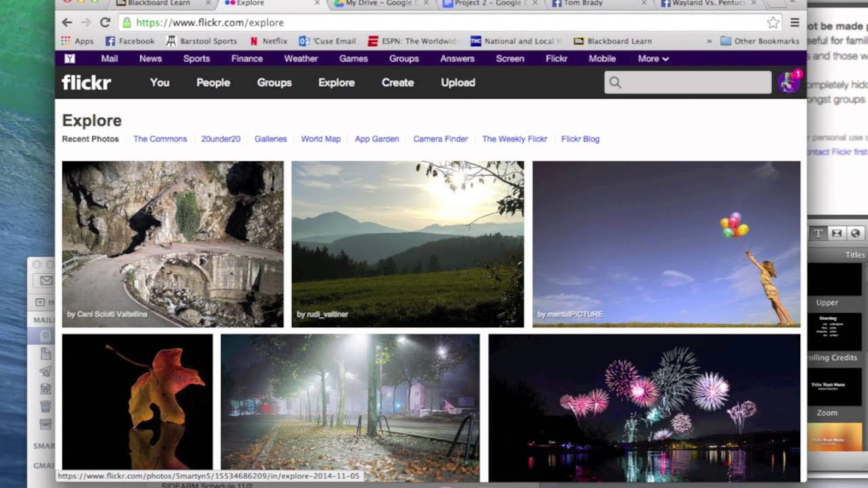Open the balloons photo by mentalPICTURE

(x=667, y=244)
